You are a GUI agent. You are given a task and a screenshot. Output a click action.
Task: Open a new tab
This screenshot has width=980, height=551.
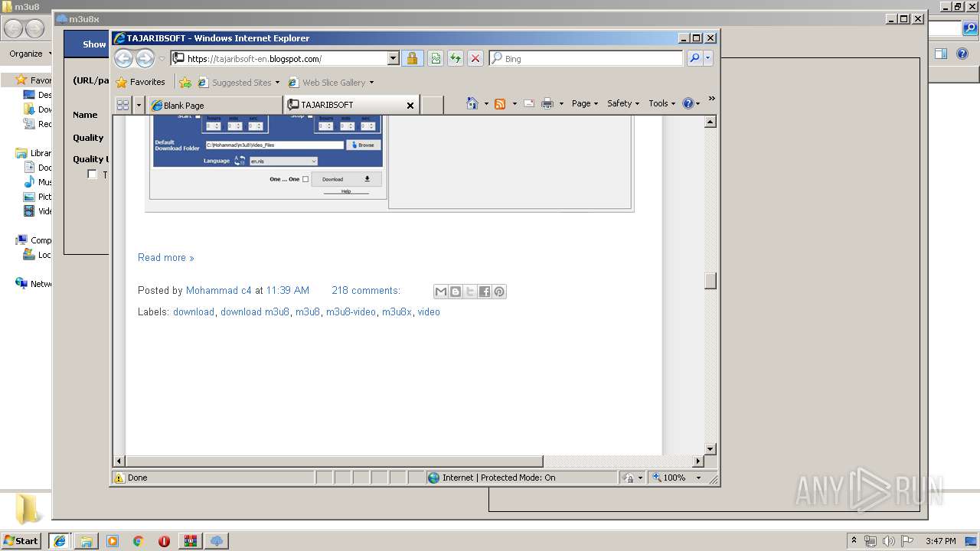432,106
